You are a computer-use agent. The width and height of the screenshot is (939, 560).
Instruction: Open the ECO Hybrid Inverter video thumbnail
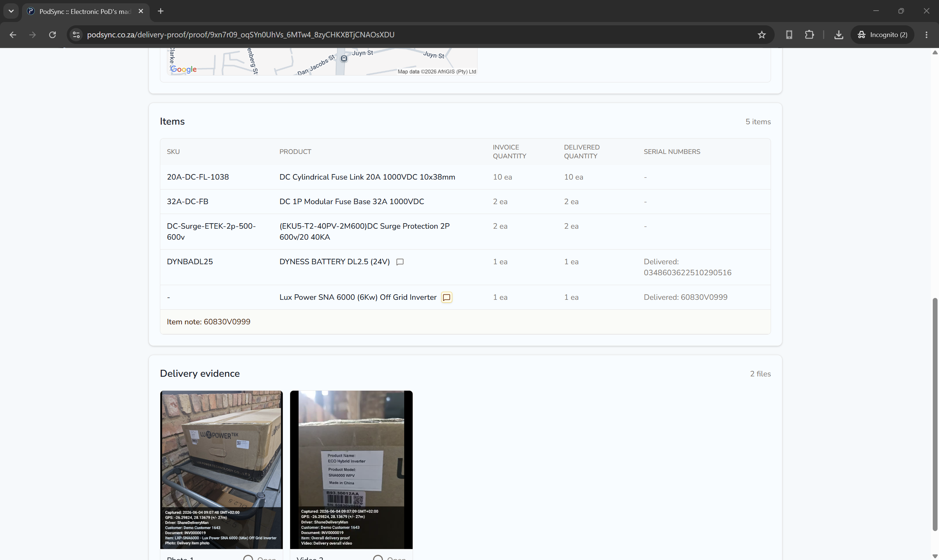click(351, 469)
